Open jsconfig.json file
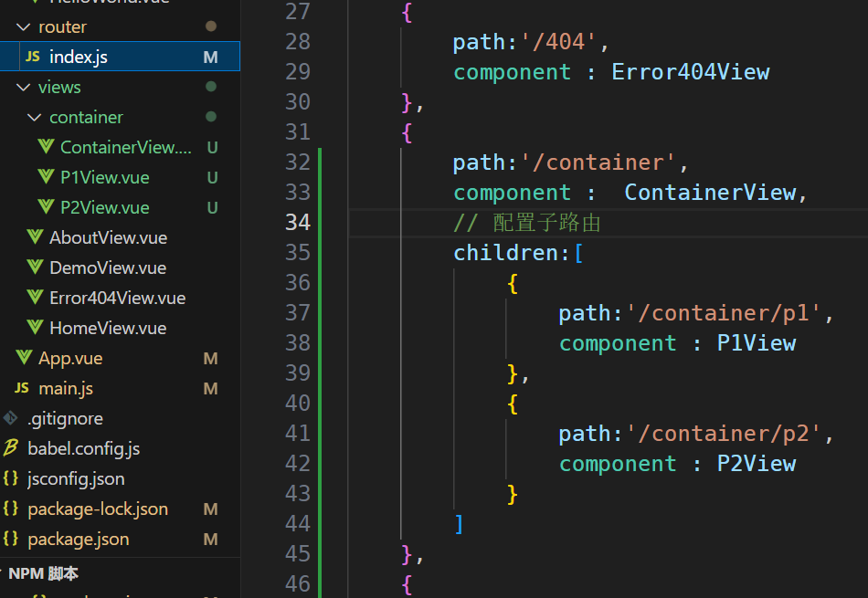This screenshot has height=598, width=868. 76,479
